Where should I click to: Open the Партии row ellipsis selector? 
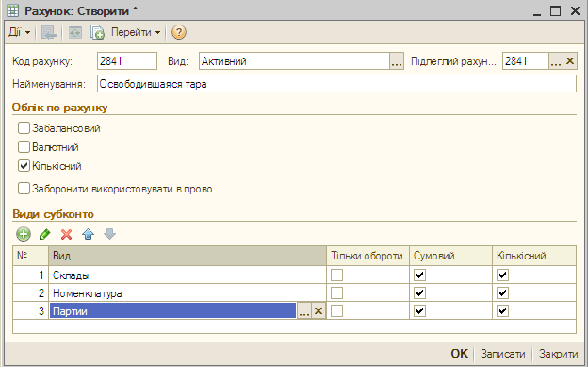pos(304,311)
